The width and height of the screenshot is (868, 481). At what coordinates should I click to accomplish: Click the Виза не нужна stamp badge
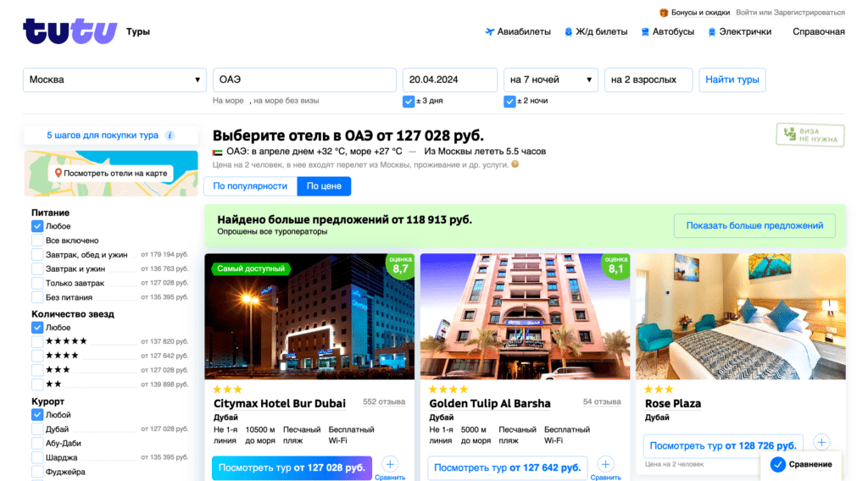pyautogui.click(x=810, y=135)
